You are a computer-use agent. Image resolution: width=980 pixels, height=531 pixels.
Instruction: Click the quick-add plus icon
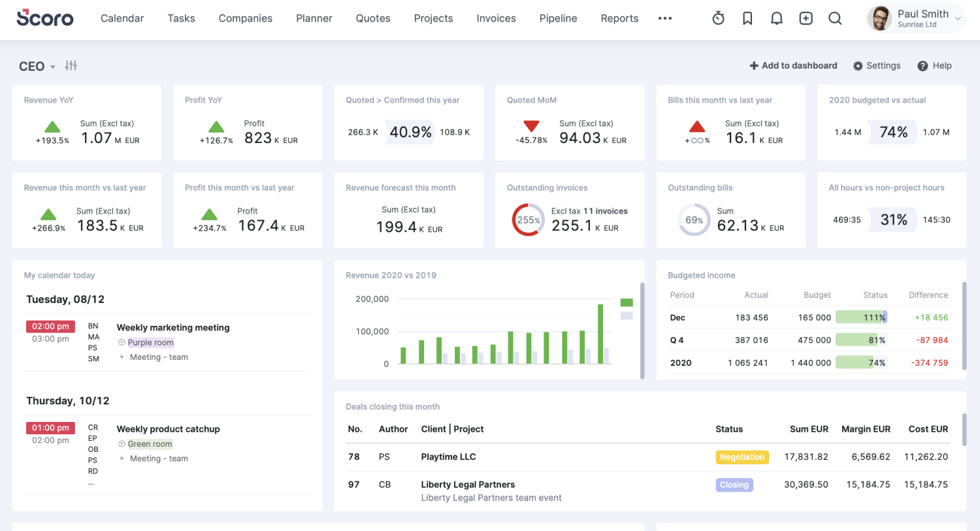tap(806, 18)
